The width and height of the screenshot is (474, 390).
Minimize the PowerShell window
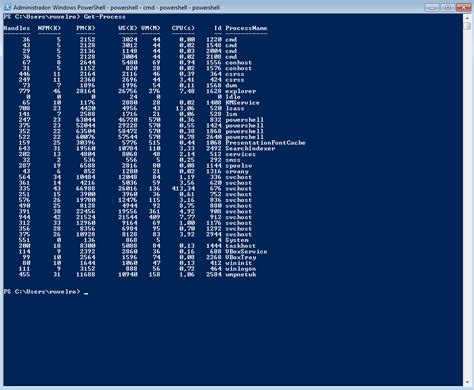coord(432,7)
